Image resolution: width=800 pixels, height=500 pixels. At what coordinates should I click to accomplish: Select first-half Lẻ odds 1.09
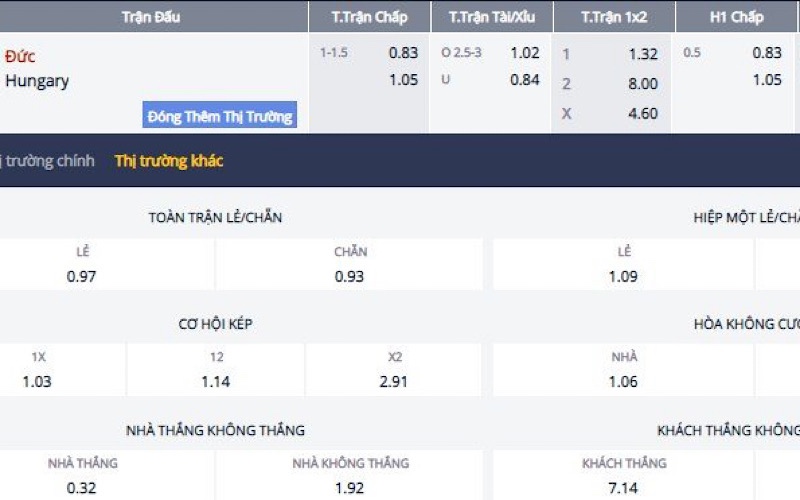pos(623,276)
